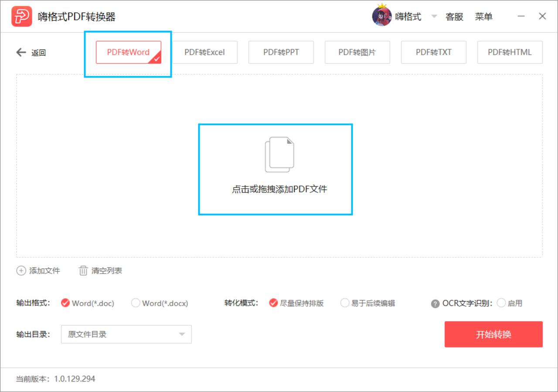This screenshot has height=392, width=558.
Task: Click the 添加文件 label
Action: pyautogui.click(x=44, y=270)
